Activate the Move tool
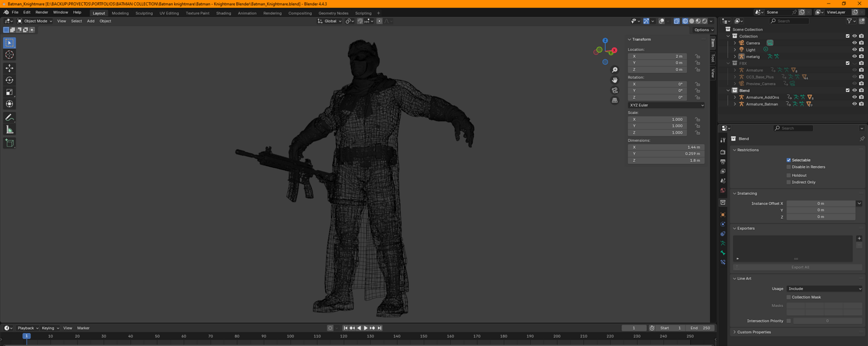 tap(9, 68)
